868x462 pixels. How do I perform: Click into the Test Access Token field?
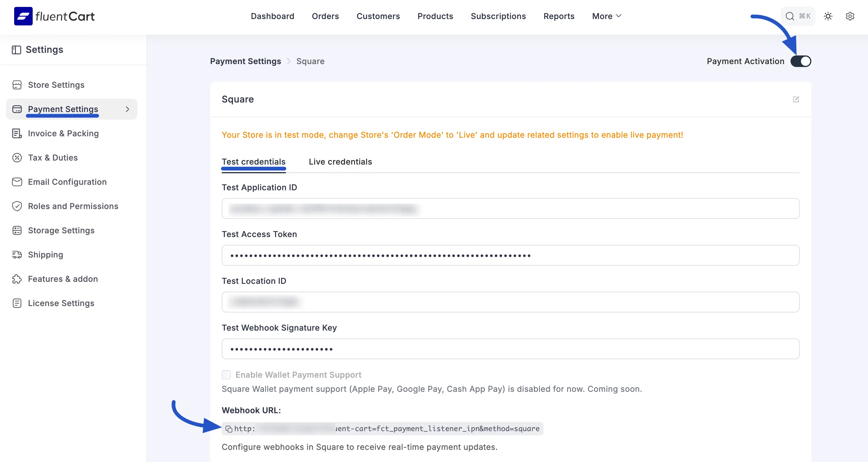point(510,255)
